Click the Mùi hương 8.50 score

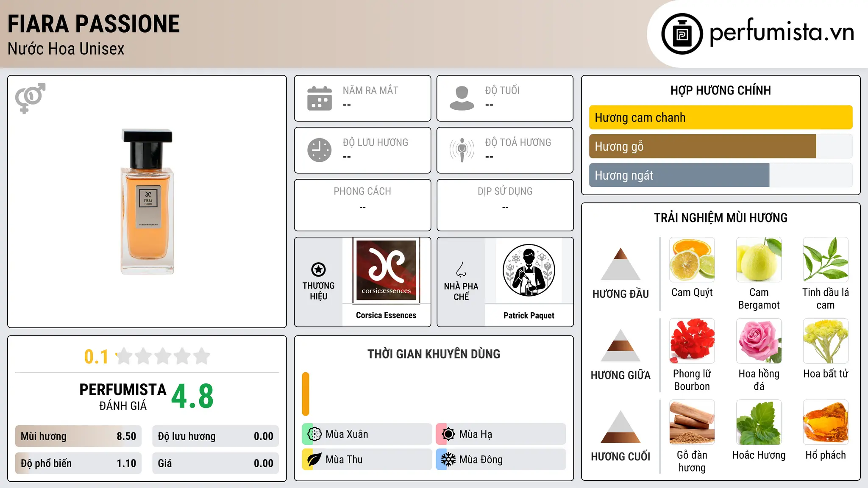[x=78, y=436]
